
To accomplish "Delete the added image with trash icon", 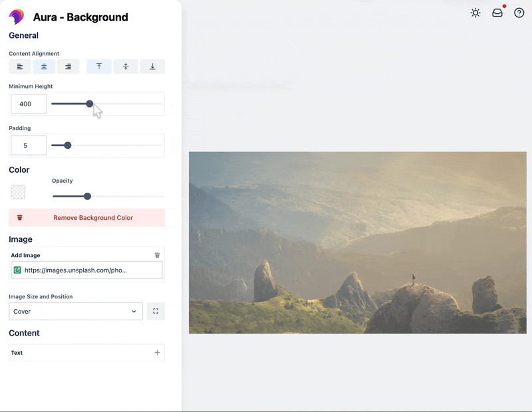I will (x=157, y=255).
